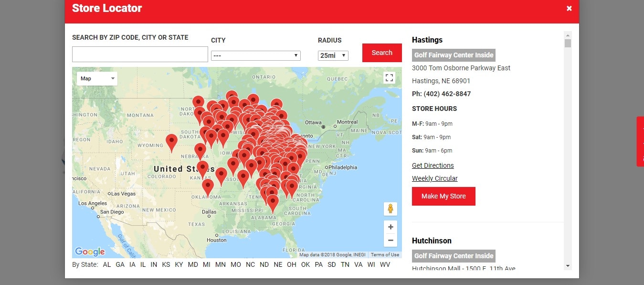Click the Sun 9am - 6pm hours
Image resolution: width=644 pixels, height=285 pixels.
pos(432,151)
